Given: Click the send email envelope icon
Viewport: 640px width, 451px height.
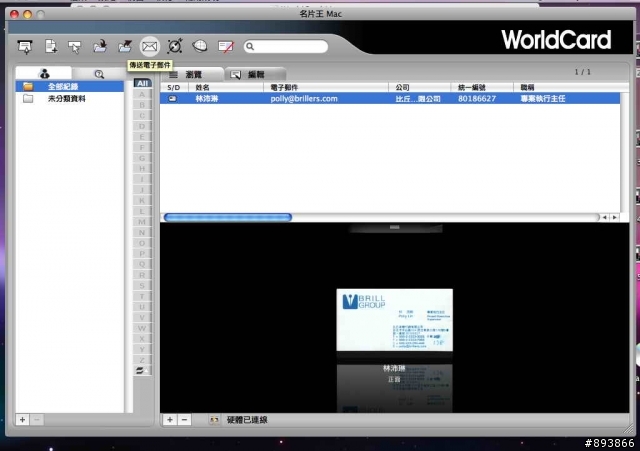Looking at the screenshot, I should [x=149, y=47].
